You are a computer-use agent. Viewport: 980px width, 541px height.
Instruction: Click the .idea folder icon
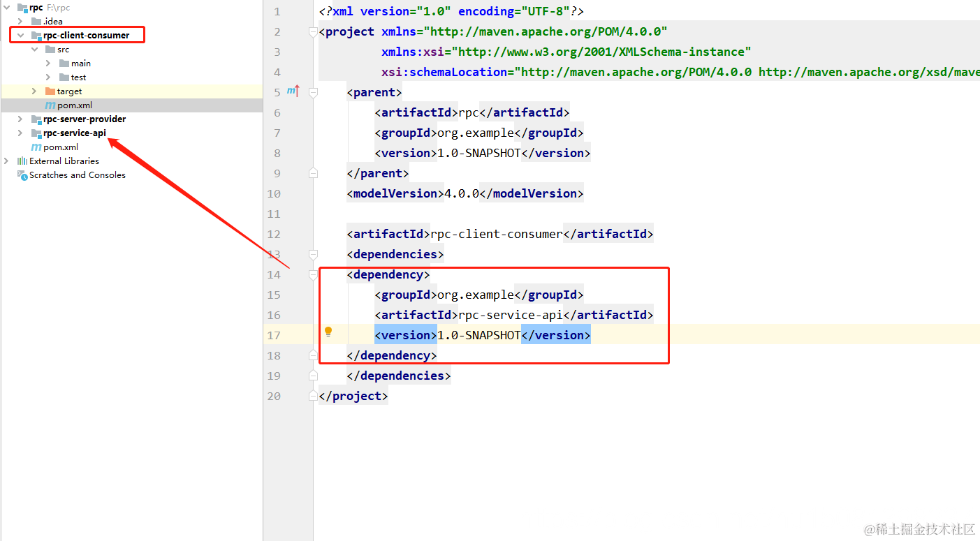point(36,22)
